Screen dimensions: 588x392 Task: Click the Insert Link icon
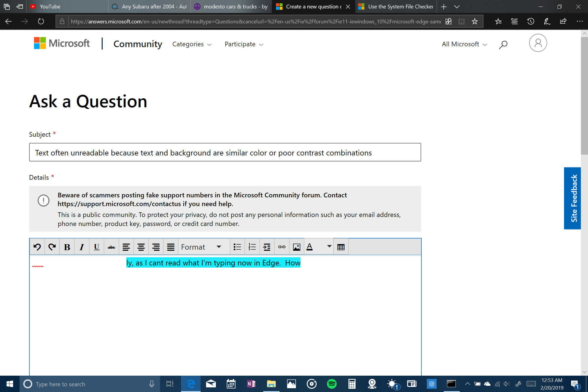[282, 247]
